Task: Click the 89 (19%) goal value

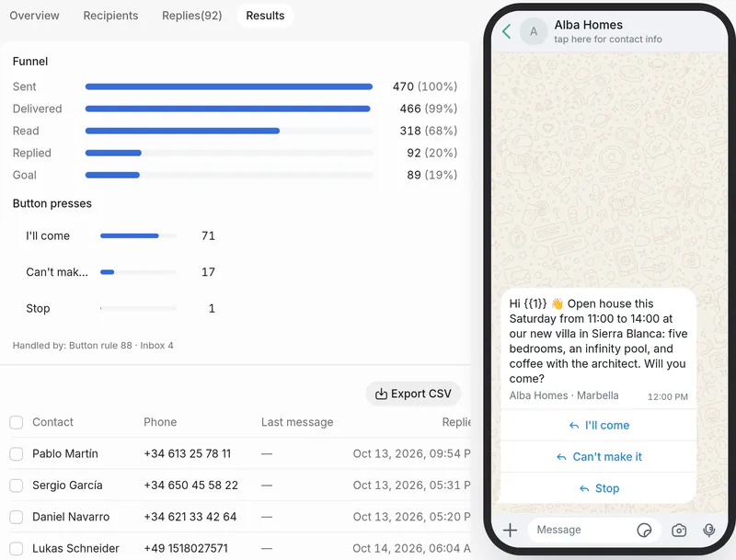Action: point(431,175)
